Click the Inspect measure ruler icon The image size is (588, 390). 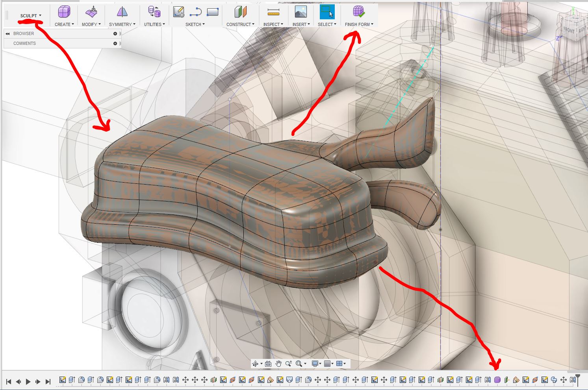273,12
